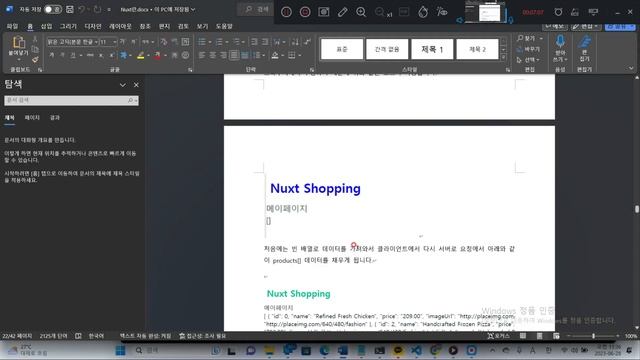
Task: Toggle justify alignment
Action: [x=234, y=55]
